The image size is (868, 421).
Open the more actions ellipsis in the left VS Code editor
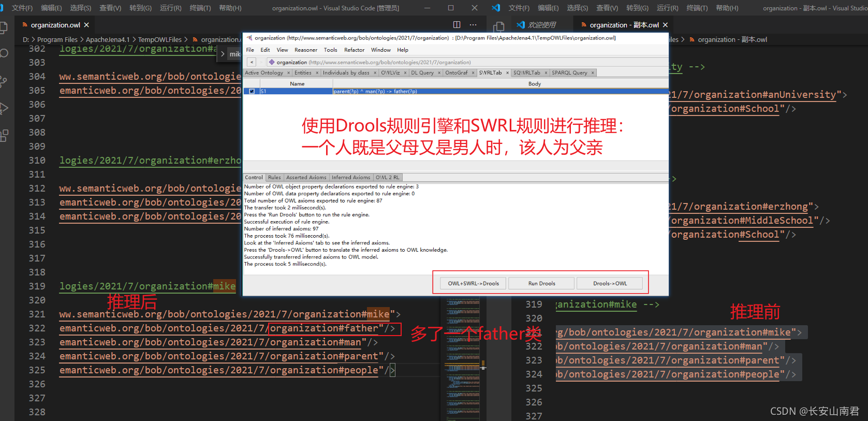pos(473,24)
